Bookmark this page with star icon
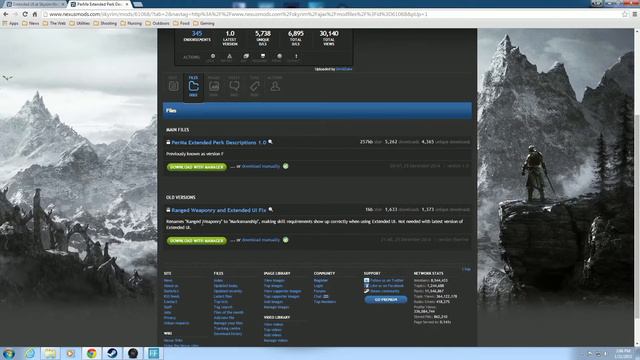The width and height of the screenshot is (640, 360). pyautogui.click(x=624, y=14)
